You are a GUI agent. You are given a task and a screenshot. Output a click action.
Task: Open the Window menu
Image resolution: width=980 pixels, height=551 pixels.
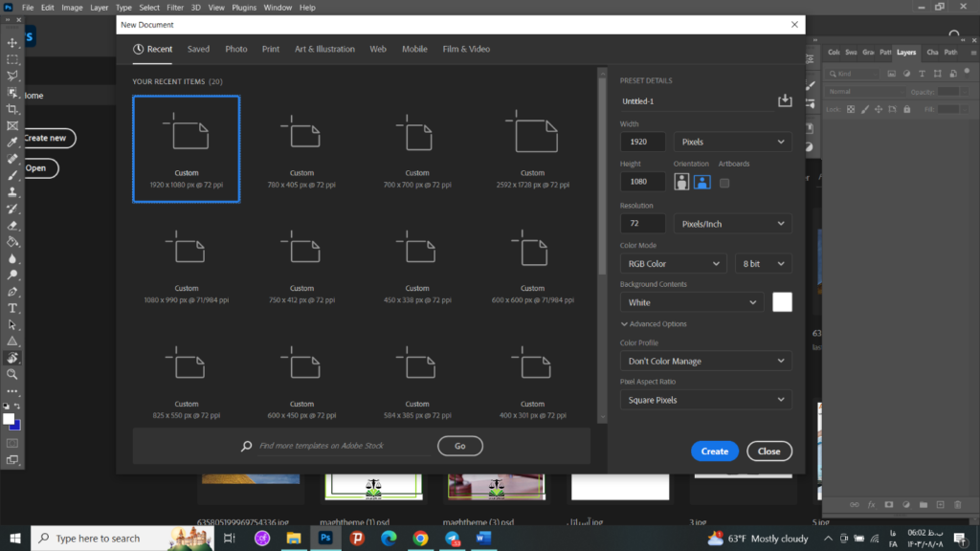click(x=278, y=8)
